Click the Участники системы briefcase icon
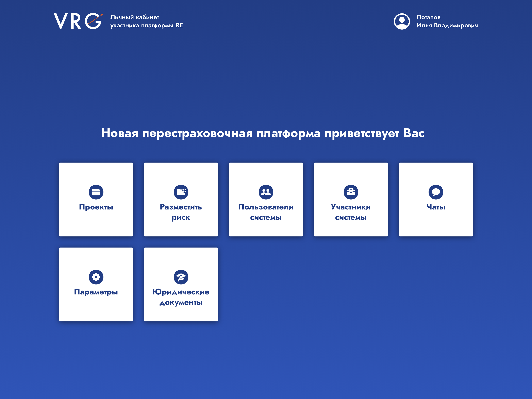The image size is (532, 399). [x=351, y=192]
